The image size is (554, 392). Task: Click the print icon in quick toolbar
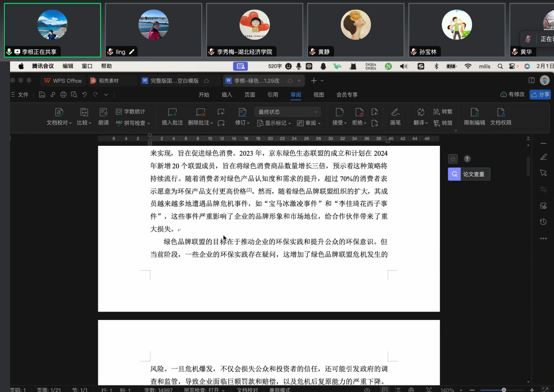click(x=63, y=94)
